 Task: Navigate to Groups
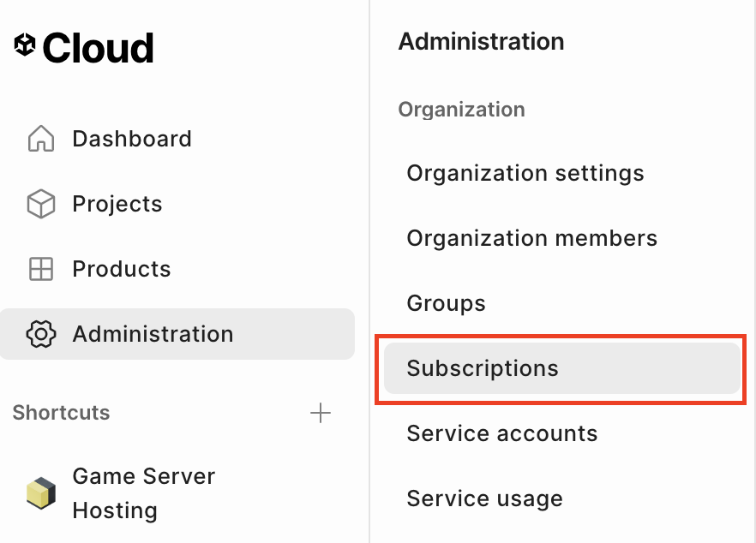click(x=447, y=303)
